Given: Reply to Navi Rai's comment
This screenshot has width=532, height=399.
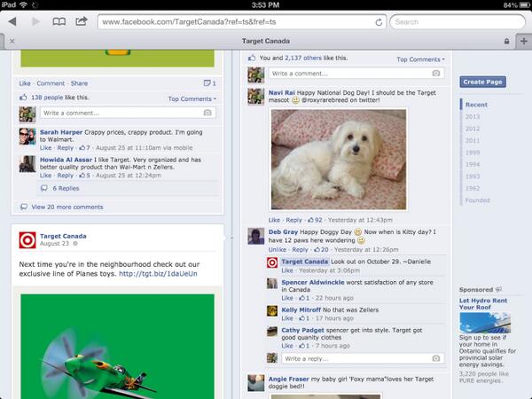Looking at the screenshot, I should [293, 220].
